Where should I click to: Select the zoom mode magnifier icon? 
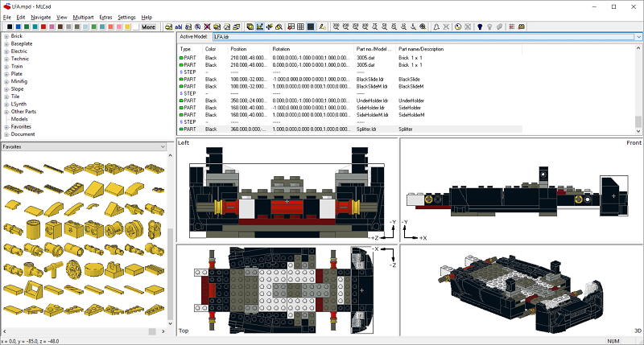(279, 27)
